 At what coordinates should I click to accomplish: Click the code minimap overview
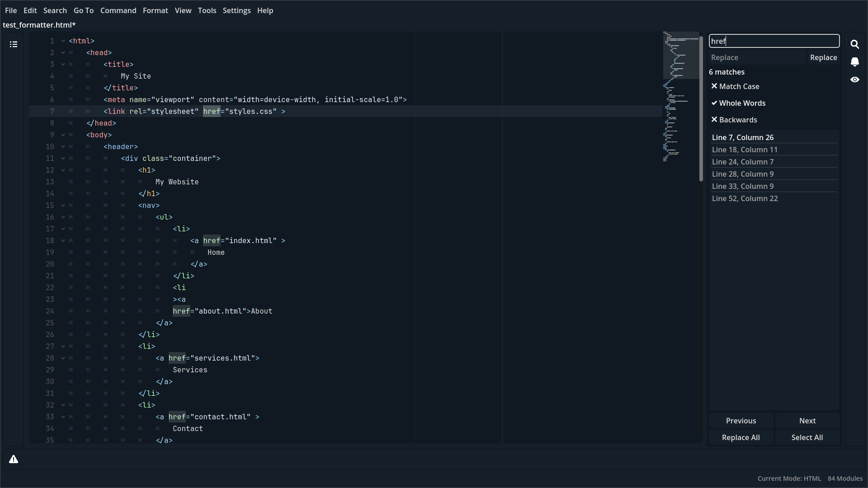(x=681, y=97)
